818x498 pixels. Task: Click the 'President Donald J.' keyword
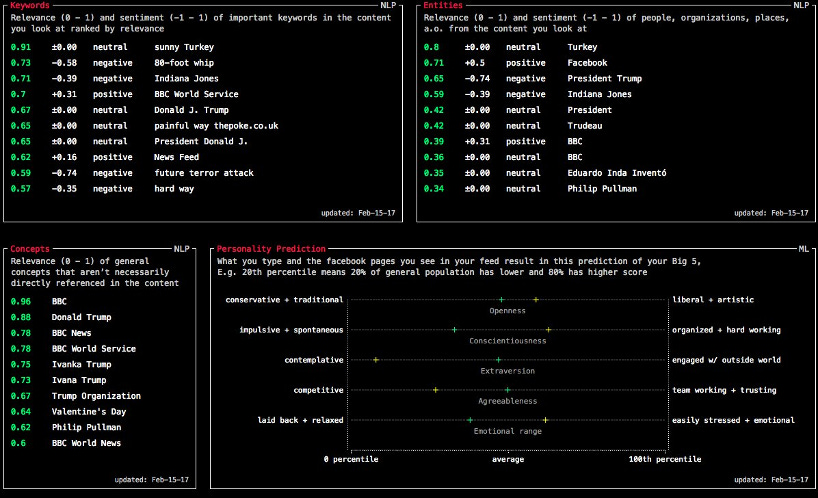(x=201, y=141)
